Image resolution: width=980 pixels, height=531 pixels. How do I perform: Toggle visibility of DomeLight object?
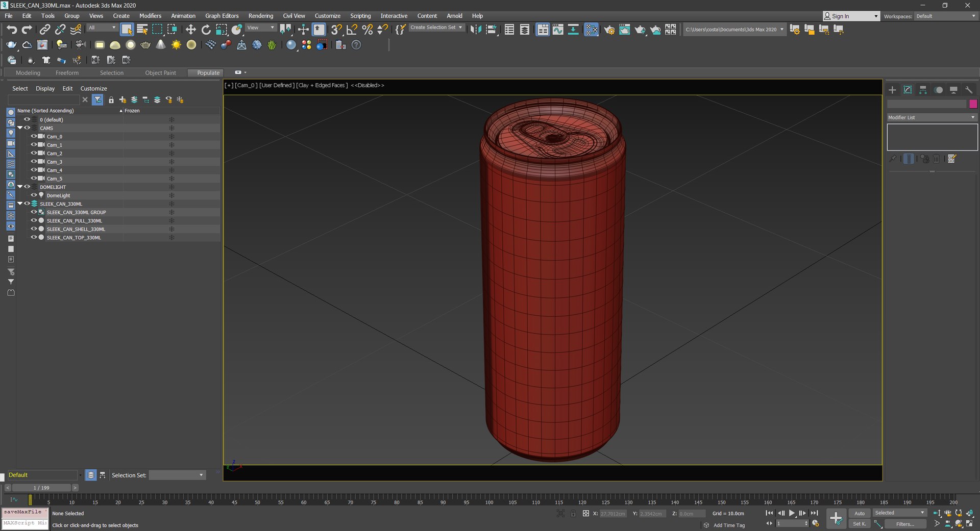coord(34,195)
